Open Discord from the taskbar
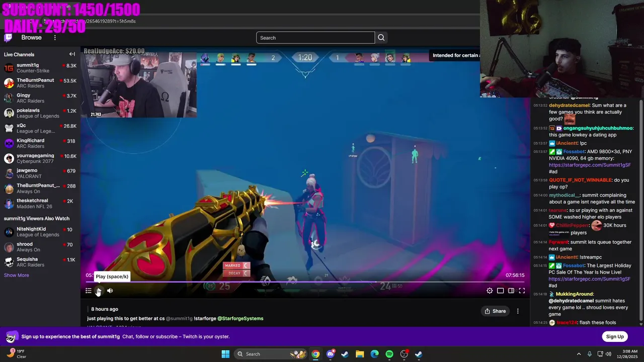Screen dimensions: 644x362 330,354
